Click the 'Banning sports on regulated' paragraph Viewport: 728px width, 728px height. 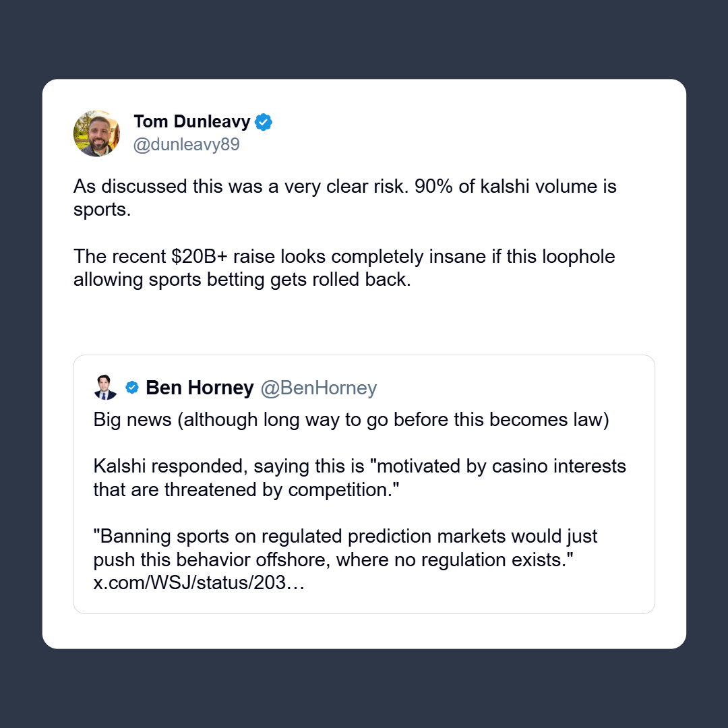click(x=345, y=548)
